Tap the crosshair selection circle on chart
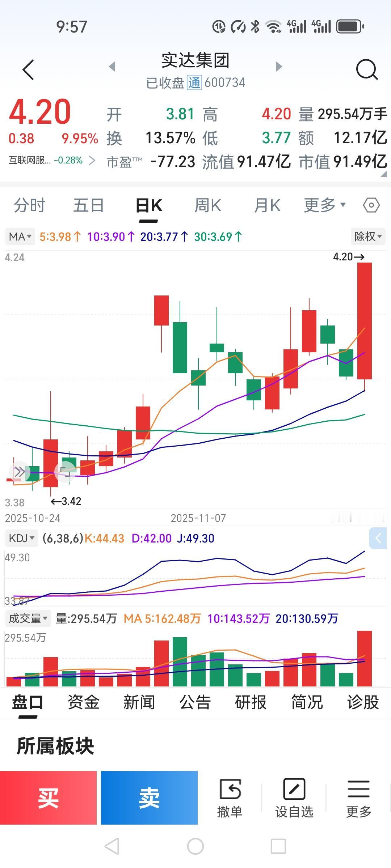This screenshot has height=868, width=391. pos(65,472)
